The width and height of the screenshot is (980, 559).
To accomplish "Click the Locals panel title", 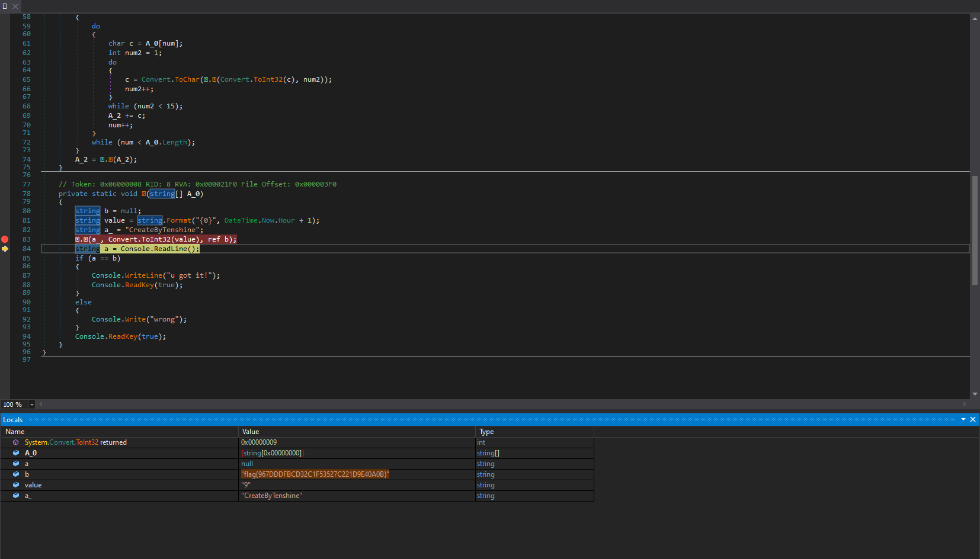I will click(x=12, y=420).
